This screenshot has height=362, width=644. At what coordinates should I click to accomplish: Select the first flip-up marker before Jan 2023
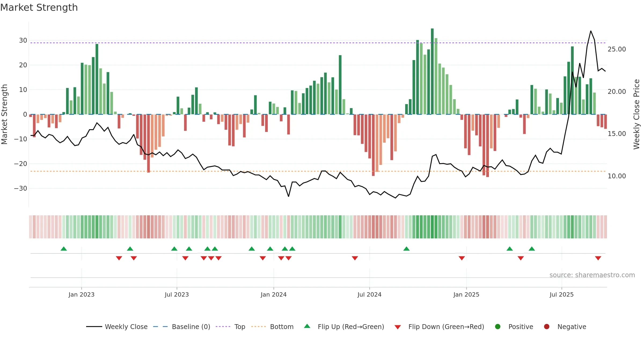(x=64, y=249)
